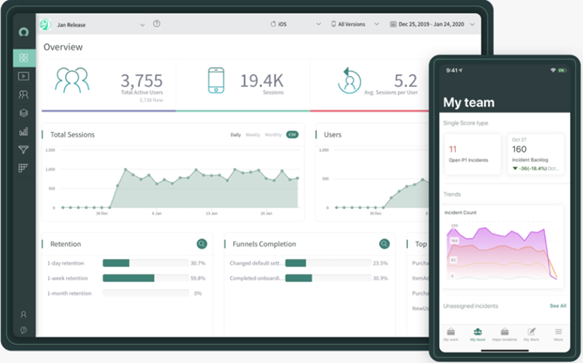Tap the See All link for Unassigned incidents
The width and height of the screenshot is (583, 363).
pyautogui.click(x=558, y=306)
